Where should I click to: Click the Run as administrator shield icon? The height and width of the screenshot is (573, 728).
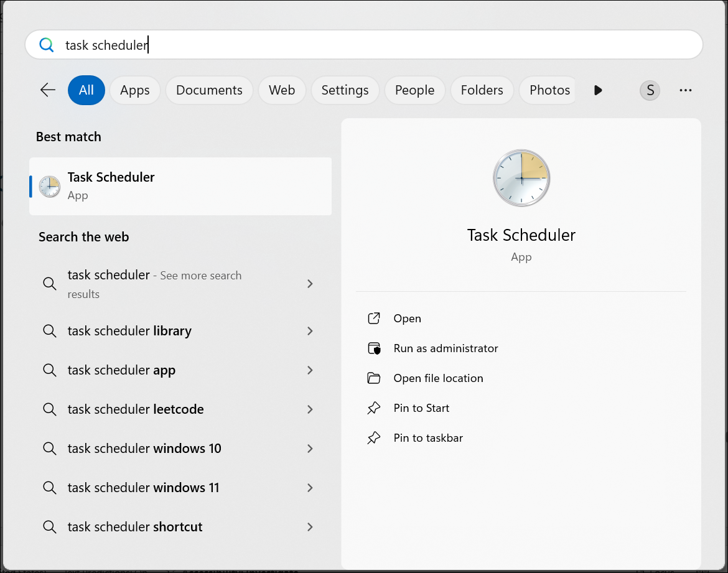[x=374, y=348]
